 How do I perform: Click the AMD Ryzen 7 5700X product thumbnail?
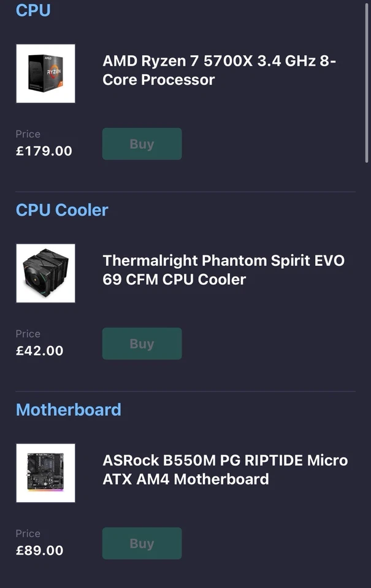pyautogui.click(x=45, y=73)
